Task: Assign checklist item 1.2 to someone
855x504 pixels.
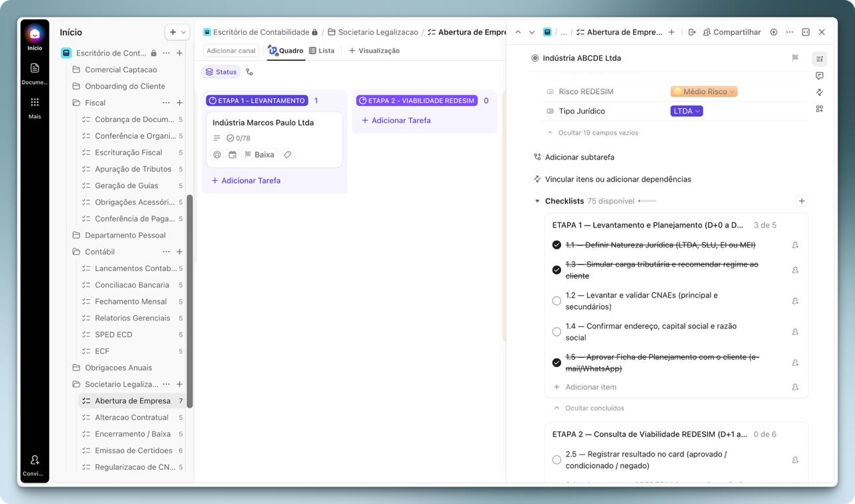Action: coord(795,301)
